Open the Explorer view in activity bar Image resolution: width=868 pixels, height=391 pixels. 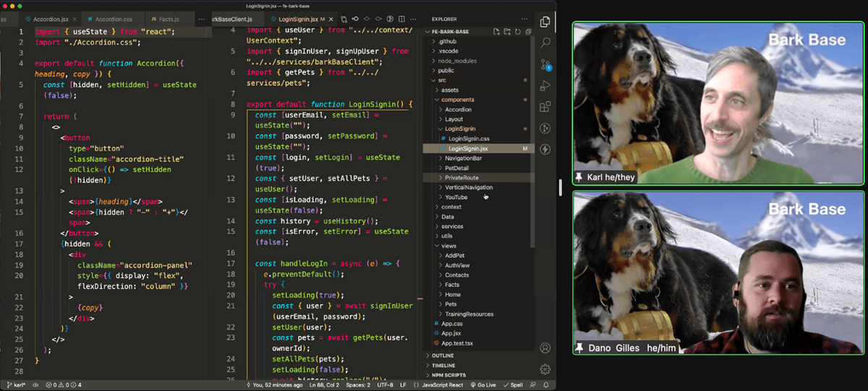pyautogui.click(x=545, y=22)
